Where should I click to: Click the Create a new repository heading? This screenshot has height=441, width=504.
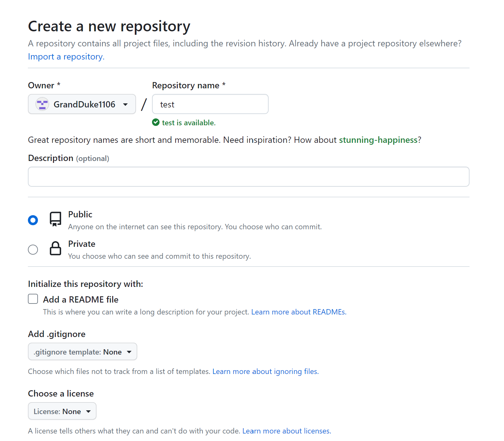[109, 26]
